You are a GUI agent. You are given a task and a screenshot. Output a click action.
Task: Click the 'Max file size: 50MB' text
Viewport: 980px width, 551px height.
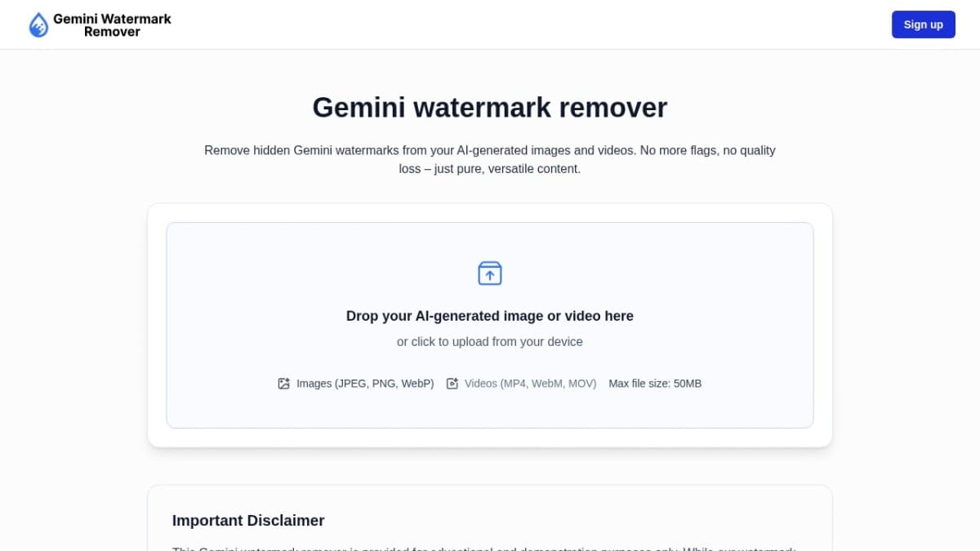[655, 383]
